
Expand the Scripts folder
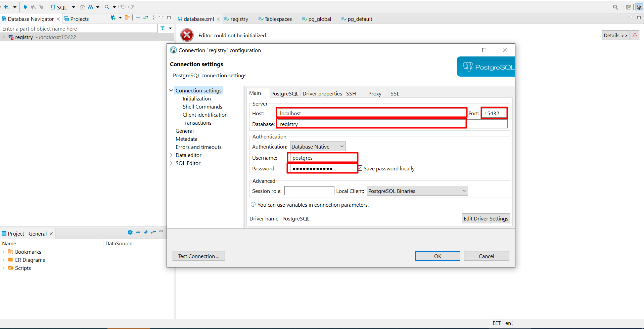pos(4,268)
